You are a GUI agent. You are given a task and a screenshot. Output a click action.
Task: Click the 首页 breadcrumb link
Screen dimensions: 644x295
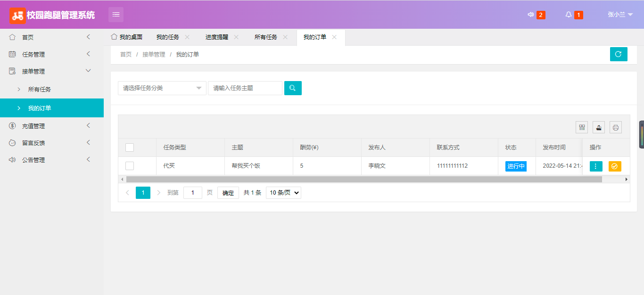pos(126,55)
